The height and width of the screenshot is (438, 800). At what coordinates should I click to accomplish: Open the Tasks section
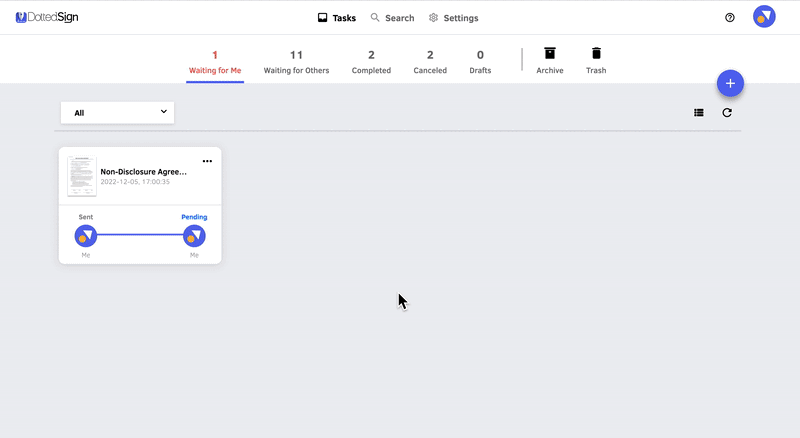click(x=337, y=18)
